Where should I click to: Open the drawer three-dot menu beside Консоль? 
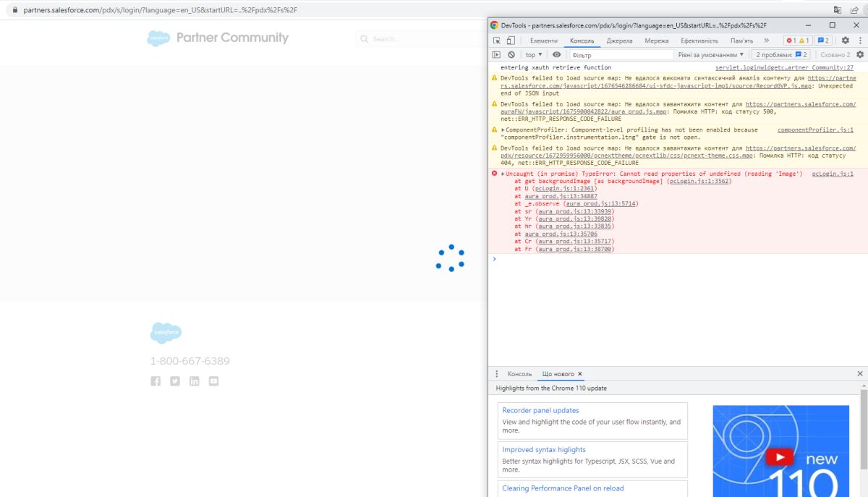[496, 374]
